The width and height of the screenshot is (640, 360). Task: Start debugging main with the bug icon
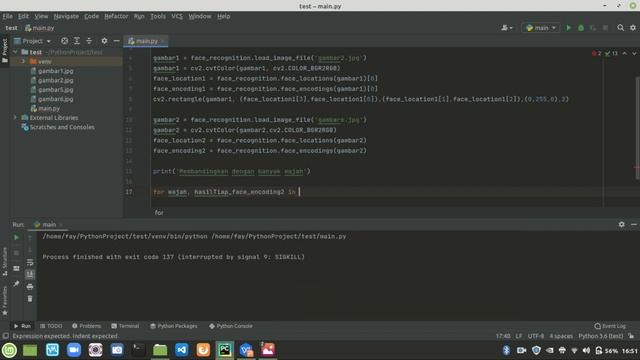[581, 28]
